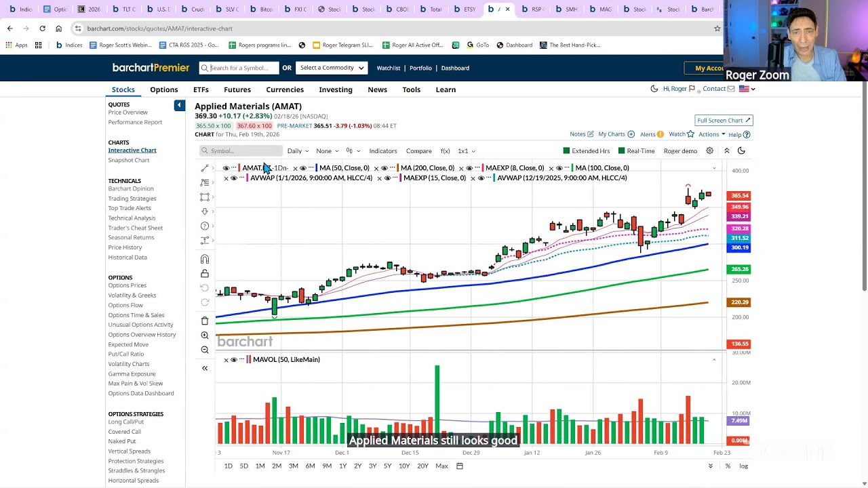Open the ETFs menu tab

pyautogui.click(x=201, y=89)
